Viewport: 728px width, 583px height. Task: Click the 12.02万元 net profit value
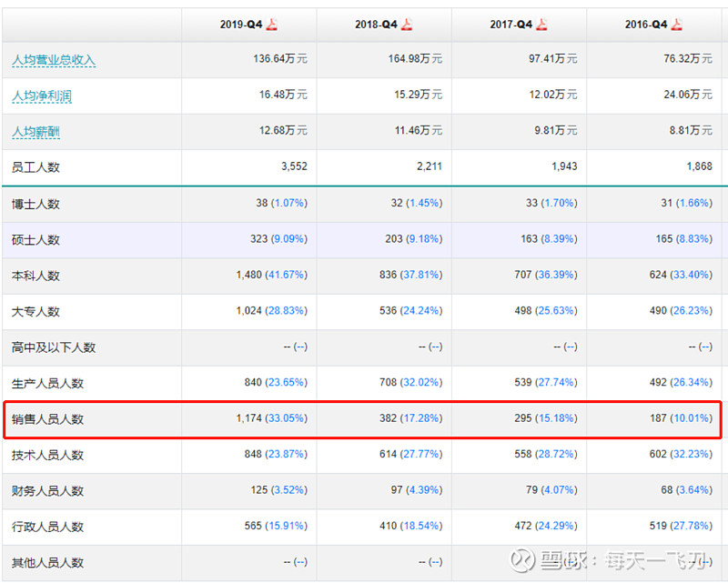(x=553, y=95)
